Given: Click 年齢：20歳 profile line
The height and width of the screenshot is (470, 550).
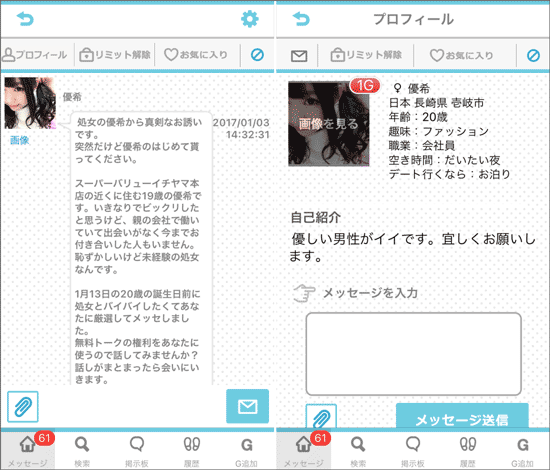Looking at the screenshot, I should tap(418, 117).
